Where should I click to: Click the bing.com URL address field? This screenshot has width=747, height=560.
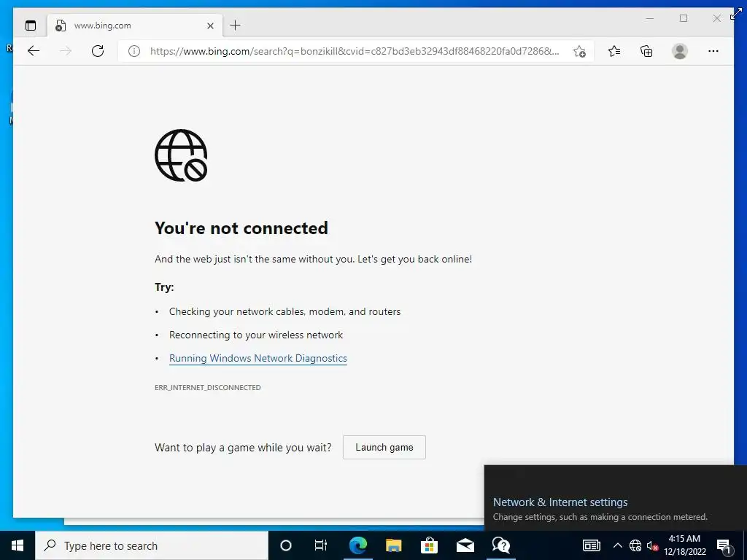click(x=355, y=51)
